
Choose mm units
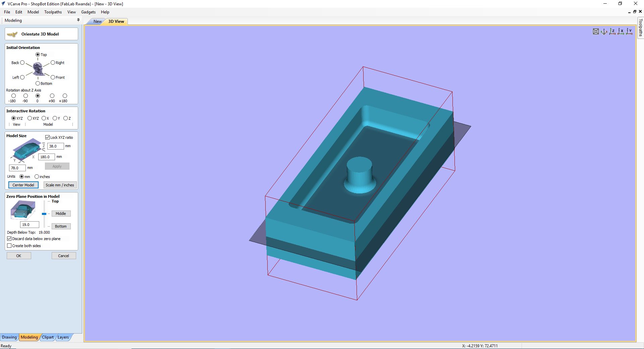coord(21,177)
